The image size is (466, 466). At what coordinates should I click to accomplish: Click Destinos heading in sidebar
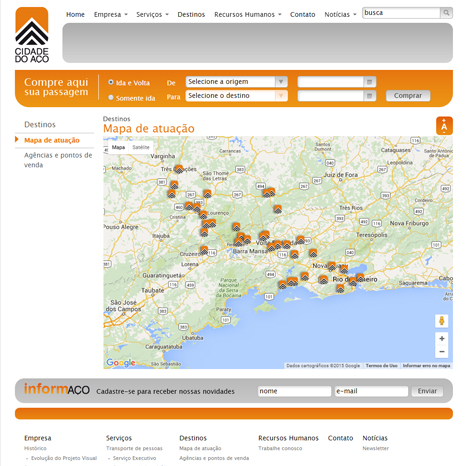pyautogui.click(x=40, y=124)
